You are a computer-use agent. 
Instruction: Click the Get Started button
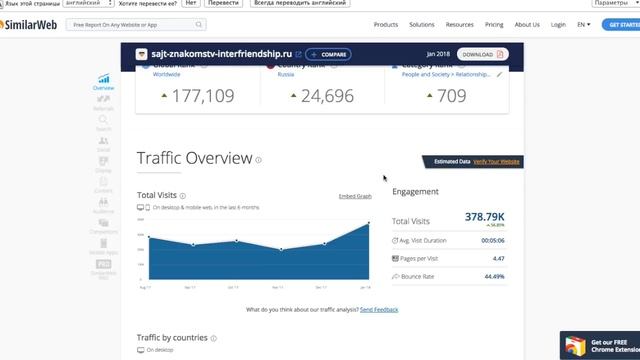pyautogui.click(x=621, y=24)
